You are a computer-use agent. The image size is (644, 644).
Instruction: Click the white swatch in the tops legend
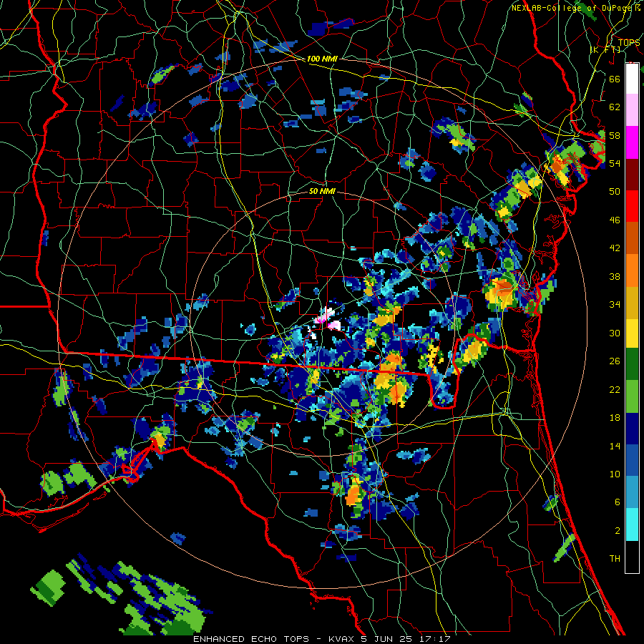coord(632,79)
